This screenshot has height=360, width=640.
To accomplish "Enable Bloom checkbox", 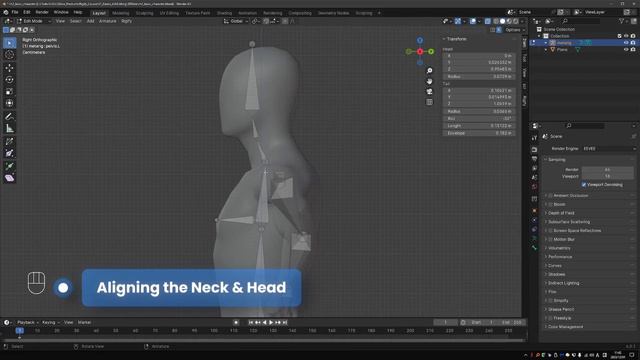I will (x=550, y=204).
